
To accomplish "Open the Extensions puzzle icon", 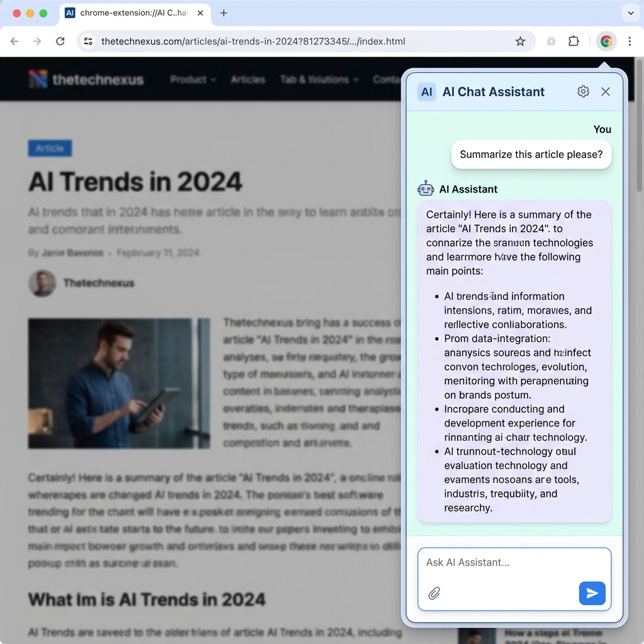I will tap(574, 41).
